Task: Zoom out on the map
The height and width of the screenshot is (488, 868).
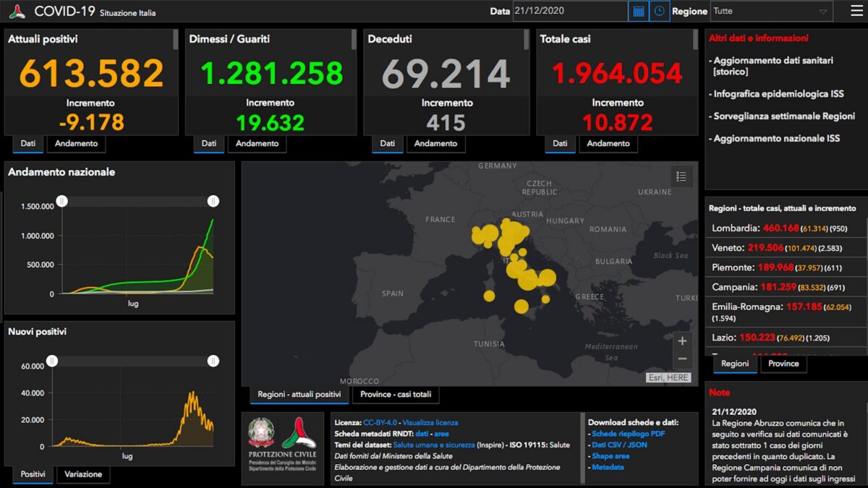Action: [681, 359]
